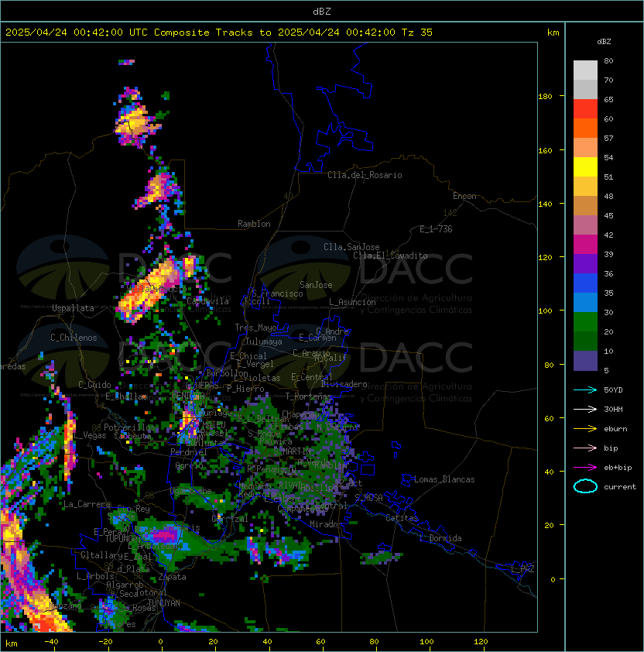Click the 'Tulumaya' label on map

click(x=264, y=341)
